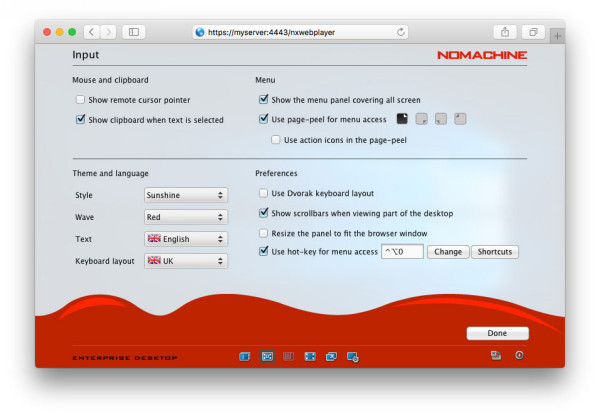The width and height of the screenshot is (600, 418).
Task: Toggle Use hot-key for menu access
Action: [264, 251]
